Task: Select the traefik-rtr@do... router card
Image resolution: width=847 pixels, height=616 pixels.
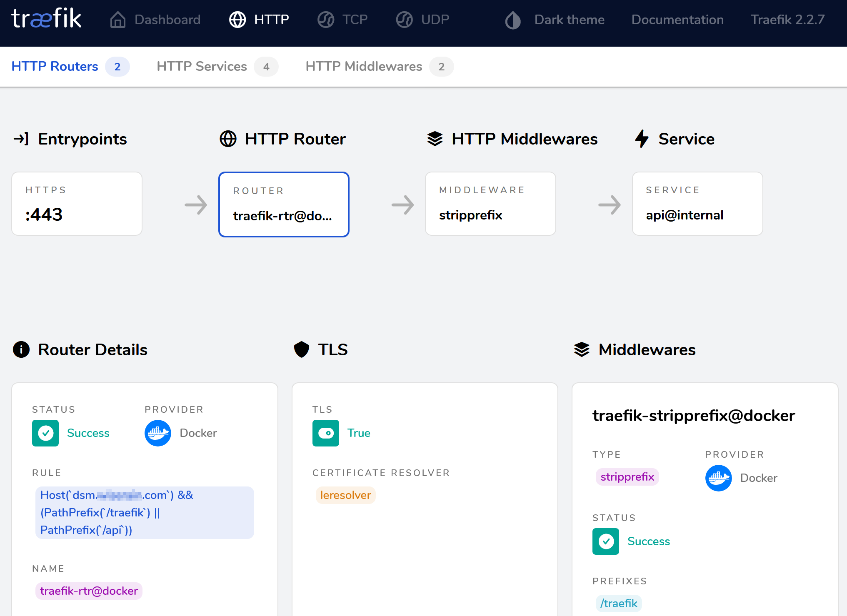Action: 284,205
